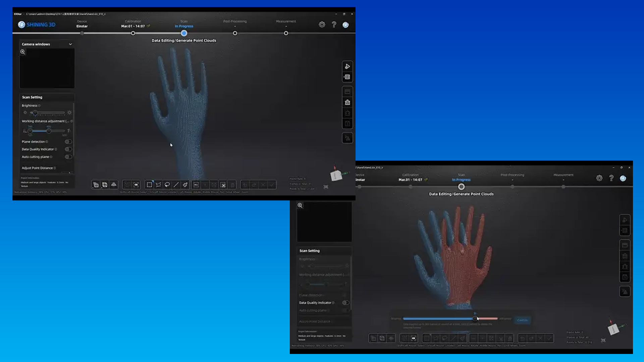Toggle Plane detection switch in top window
The image size is (644, 362).
pyautogui.click(x=68, y=142)
